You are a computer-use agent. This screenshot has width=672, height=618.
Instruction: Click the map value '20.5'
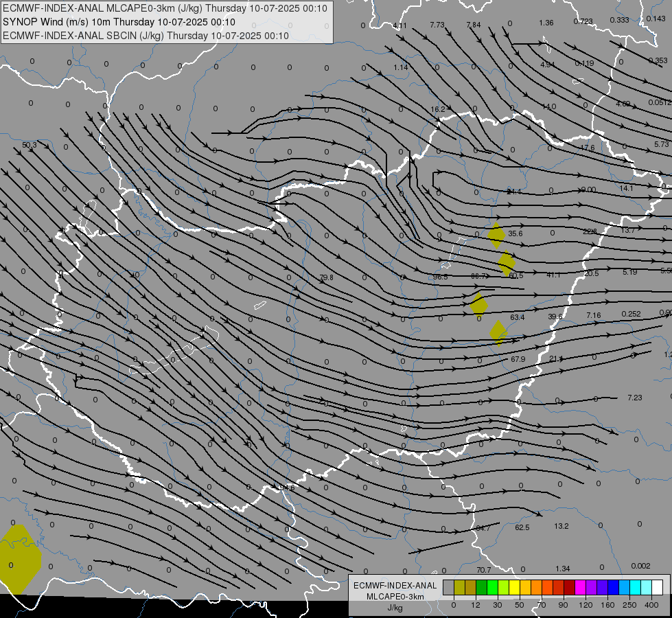[592, 273]
